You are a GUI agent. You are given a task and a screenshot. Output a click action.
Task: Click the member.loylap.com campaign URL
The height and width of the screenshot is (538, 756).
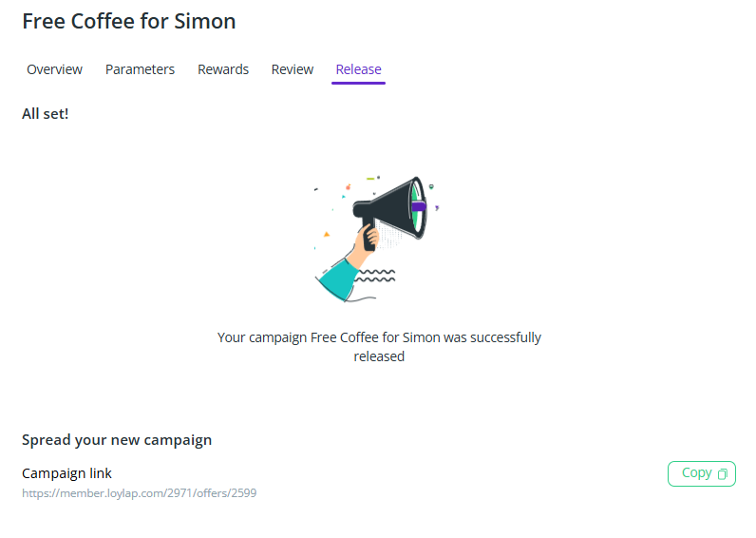(140, 493)
